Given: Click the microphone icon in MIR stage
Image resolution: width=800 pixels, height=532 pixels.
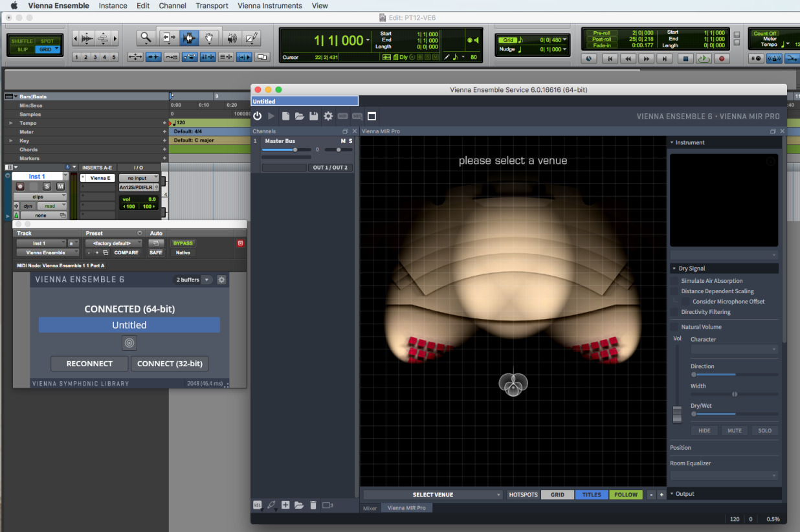Looking at the screenshot, I should [x=513, y=383].
